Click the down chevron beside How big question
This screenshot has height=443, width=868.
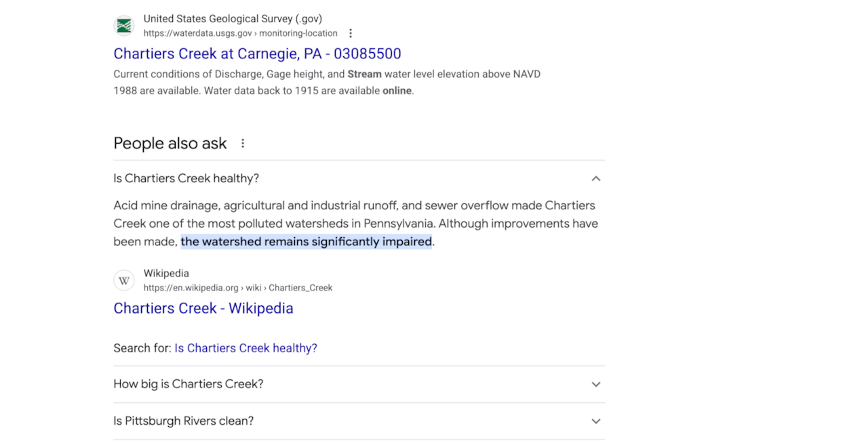coord(596,384)
